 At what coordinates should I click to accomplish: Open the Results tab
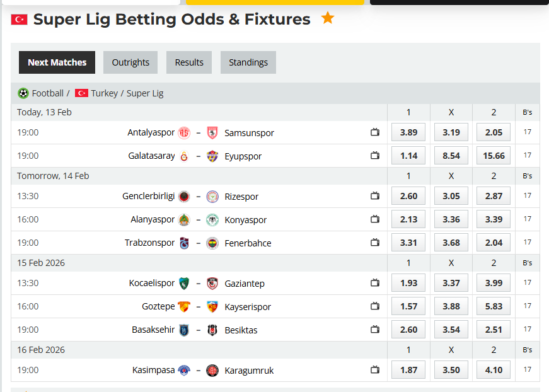188,62
